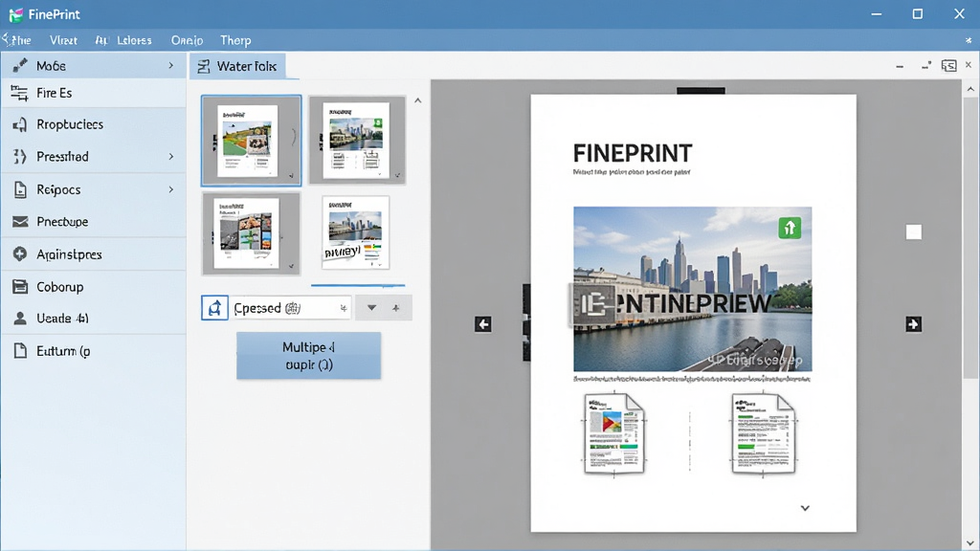Screen dimensions: 980x551
Task: Click the Pressfrad sidebar icon
Action: (x=20, y=156)
